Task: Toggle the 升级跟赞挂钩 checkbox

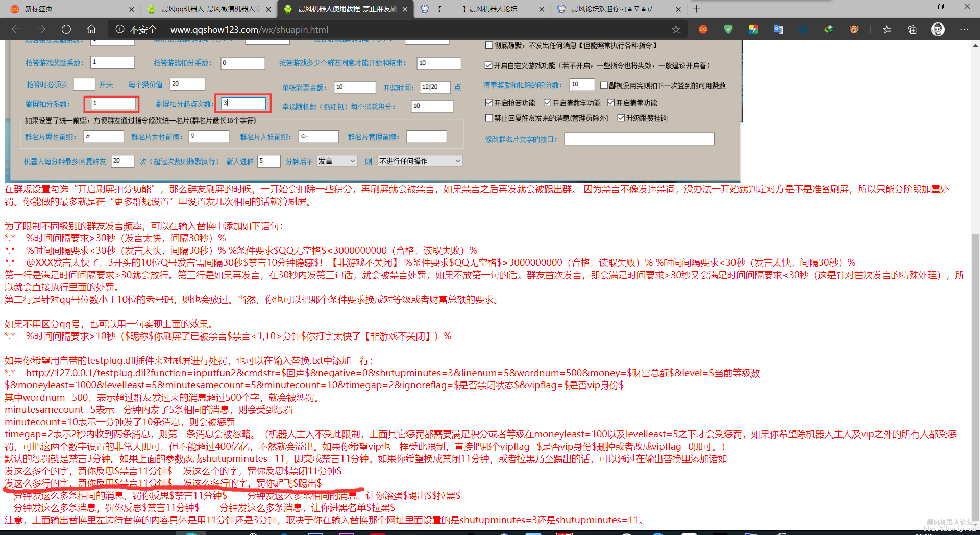Action: point(621,118)
